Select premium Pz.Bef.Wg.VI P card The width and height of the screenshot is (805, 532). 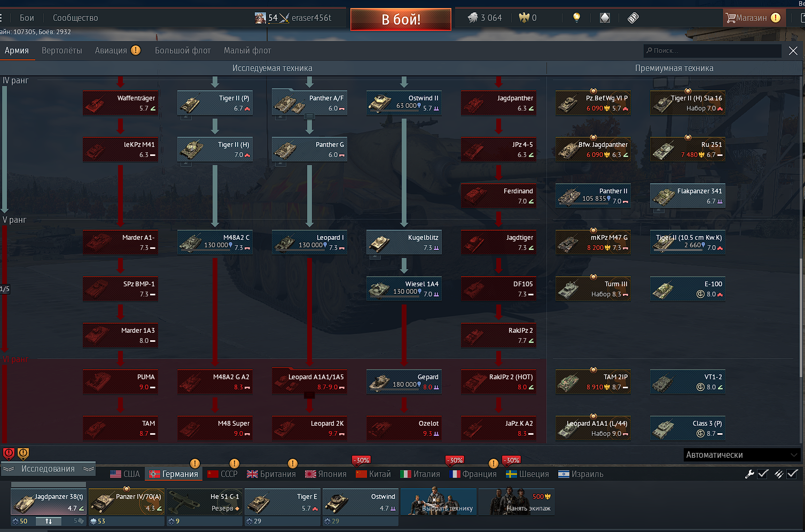[593, 103]
